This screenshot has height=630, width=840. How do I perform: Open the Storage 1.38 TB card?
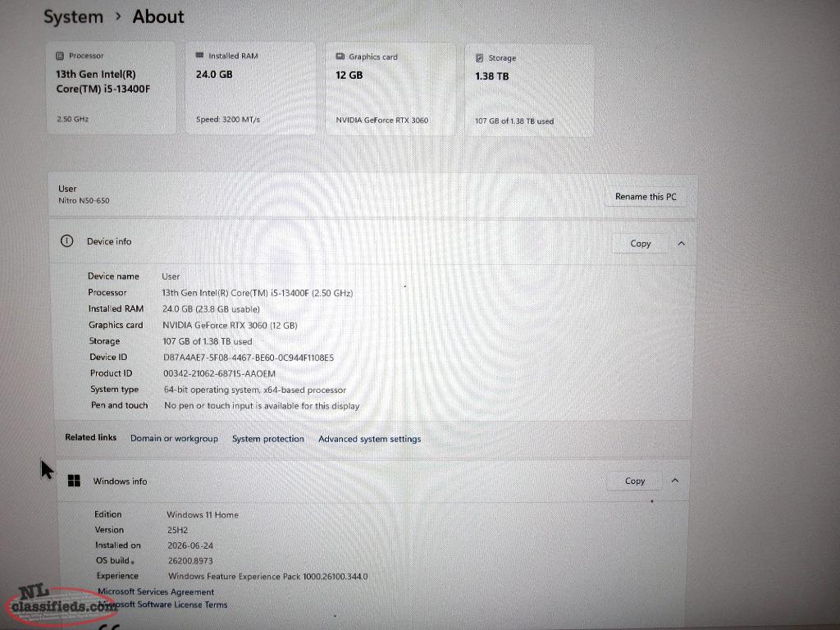click(529, 90)
